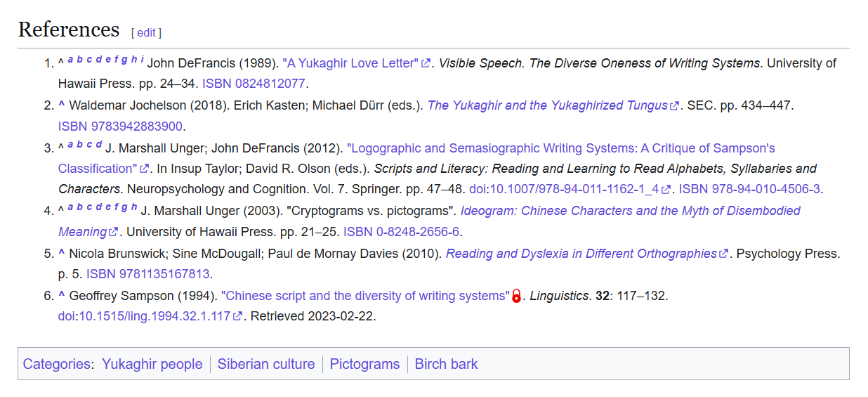Click backlink "i" of reference 1
The image size is (868, 397).
point(142,59)
